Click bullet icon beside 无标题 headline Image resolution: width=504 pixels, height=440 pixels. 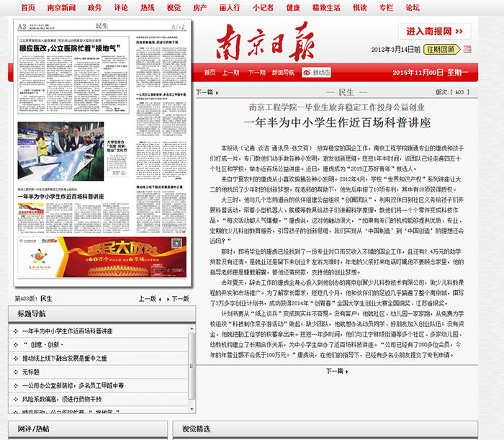click(16, 372)
